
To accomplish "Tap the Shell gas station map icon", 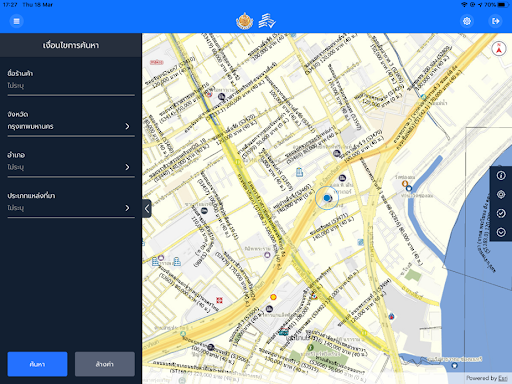I will pos(273,297).
